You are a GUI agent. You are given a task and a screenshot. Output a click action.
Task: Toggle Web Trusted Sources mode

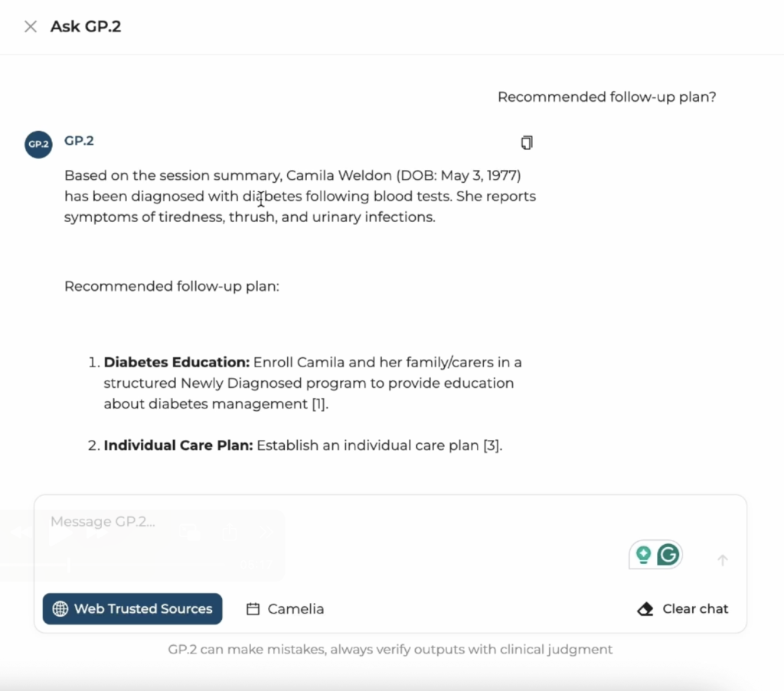[x=132, y=609]
